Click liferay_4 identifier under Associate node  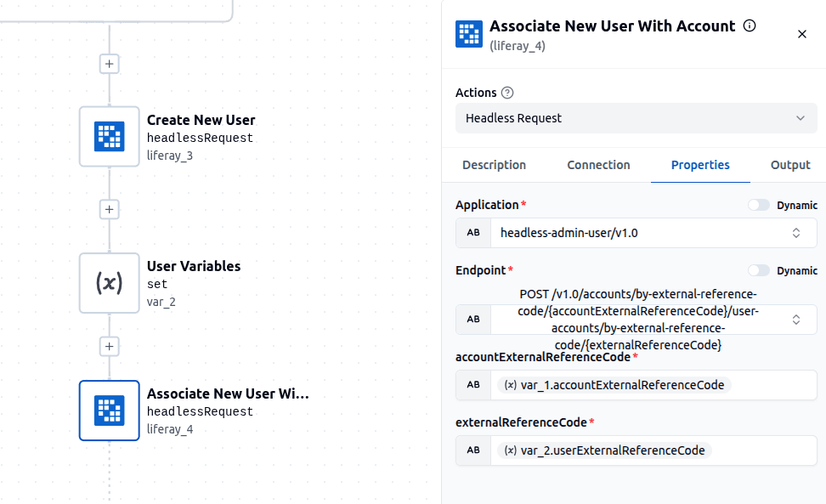[x=170, y=430]
